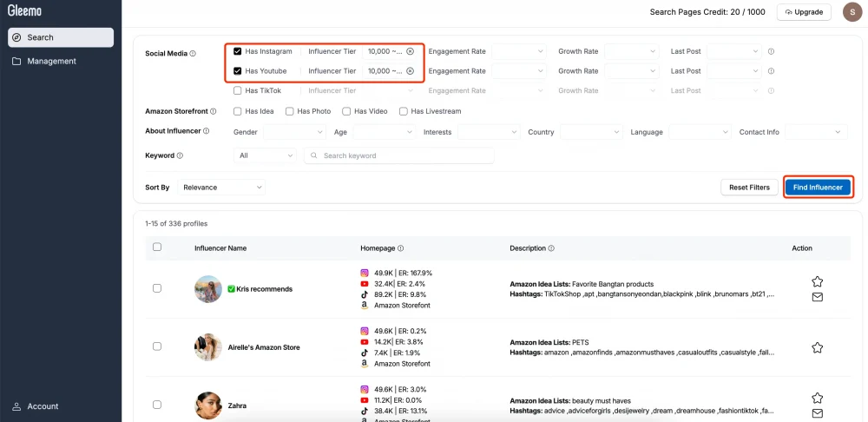Open Airelle's Amazon Store Youtube icon

(x=365, y=342)
